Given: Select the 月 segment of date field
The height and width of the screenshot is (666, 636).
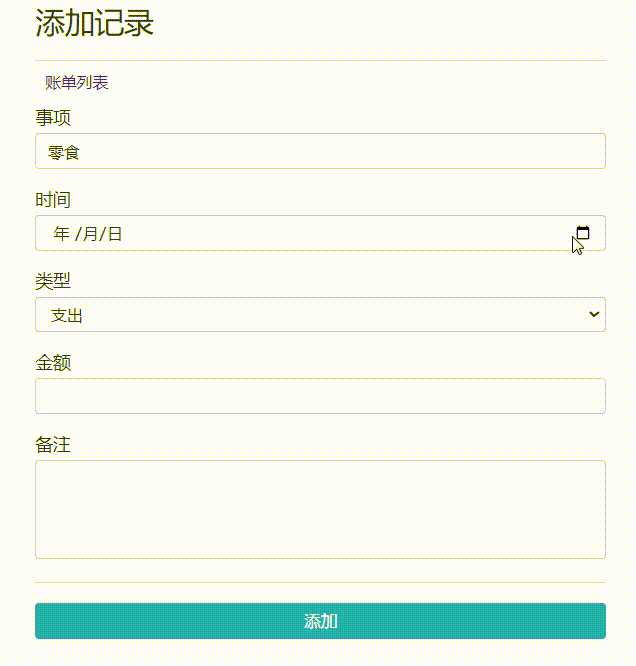Looking at the screenshot, I should [x=90, y=234].
